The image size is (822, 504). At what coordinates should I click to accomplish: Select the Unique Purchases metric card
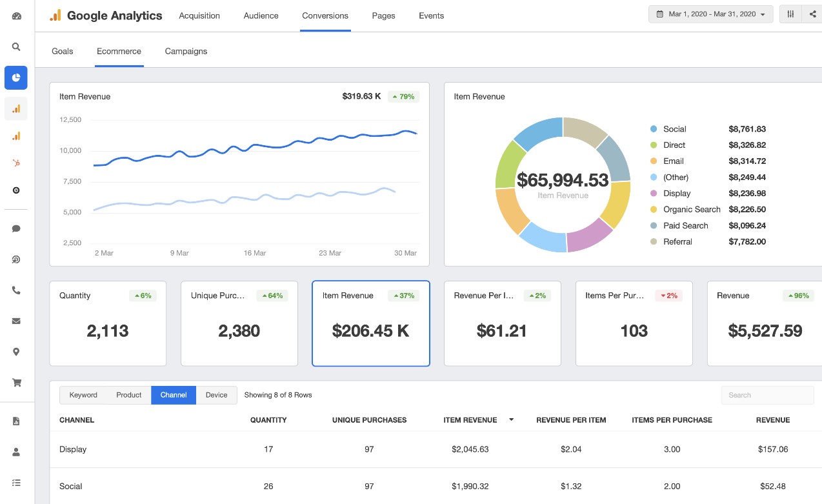click(239, 323)
